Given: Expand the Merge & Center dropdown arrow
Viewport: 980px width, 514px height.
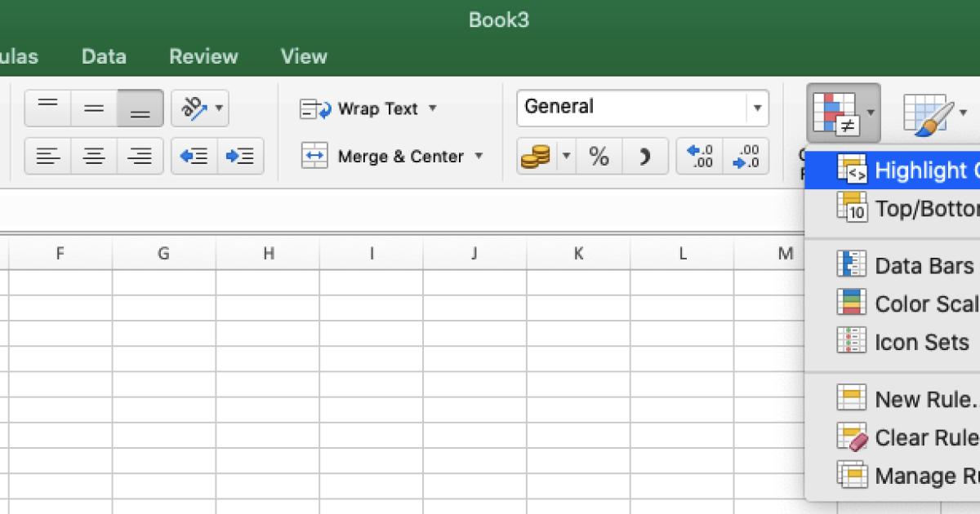Looking at the screenshot, I should pos(479,156).
